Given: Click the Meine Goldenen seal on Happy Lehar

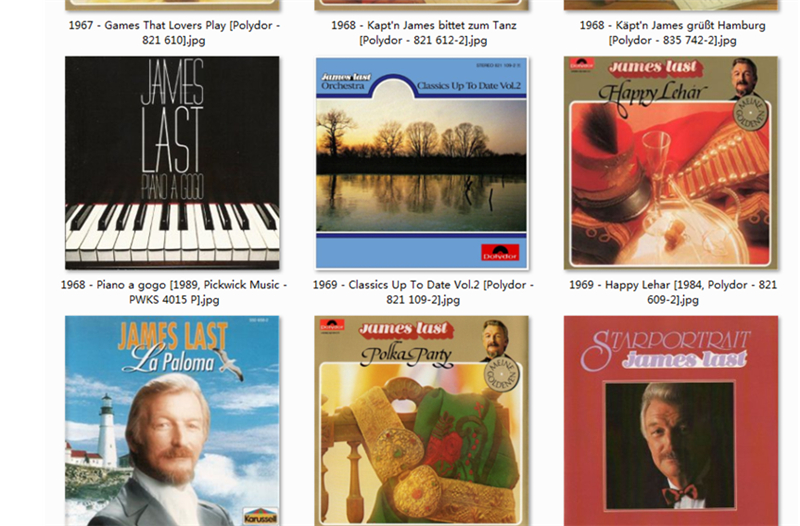Looking at the screenshot, I should pyautogui.click(x=751, y=112).
